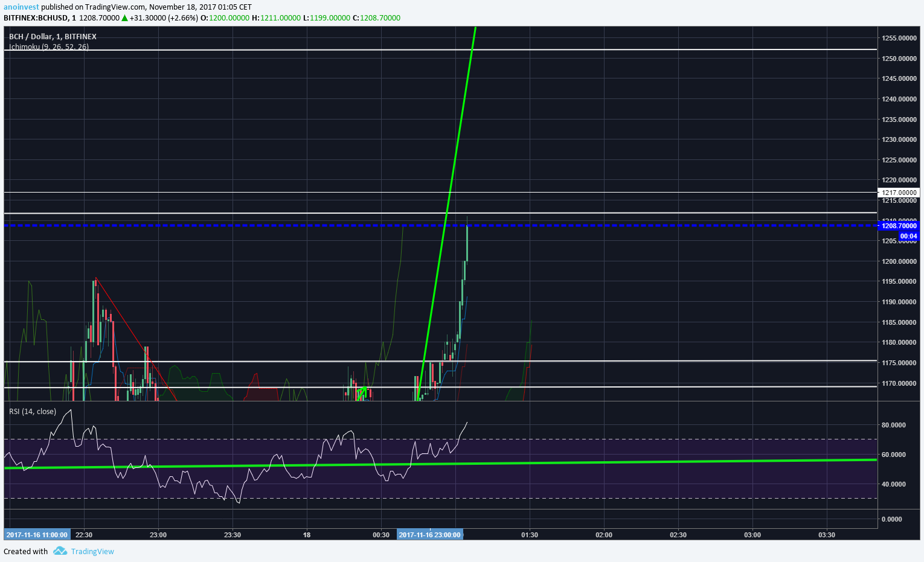Select the blue dashed current price line
The image size is (924, 562).
click(440, 226)
